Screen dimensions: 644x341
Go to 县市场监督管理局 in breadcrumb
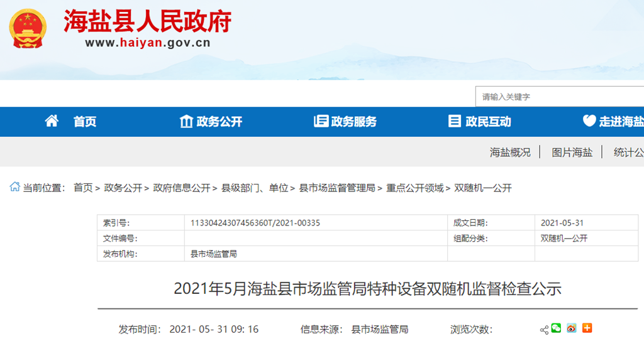coord(337,188)
